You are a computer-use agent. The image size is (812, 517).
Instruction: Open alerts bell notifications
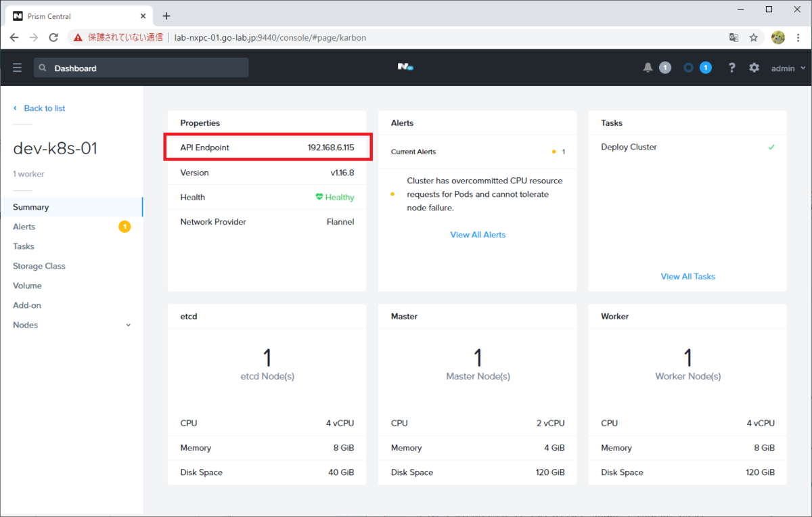[648, 68]
